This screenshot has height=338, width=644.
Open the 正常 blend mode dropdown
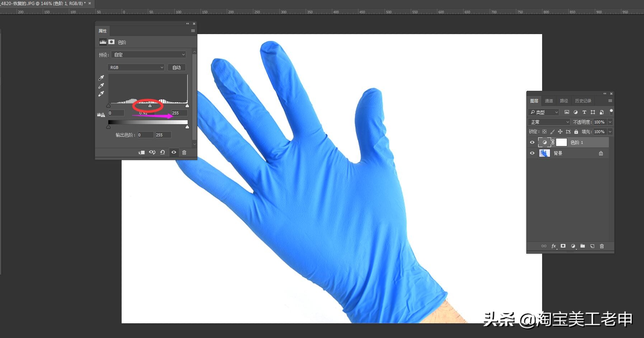(x=549, y=122)
